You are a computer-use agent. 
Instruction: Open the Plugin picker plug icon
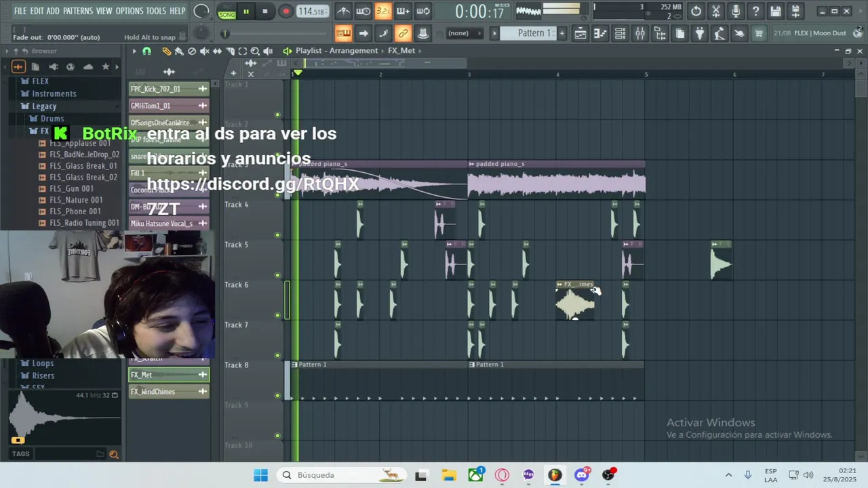700,33
